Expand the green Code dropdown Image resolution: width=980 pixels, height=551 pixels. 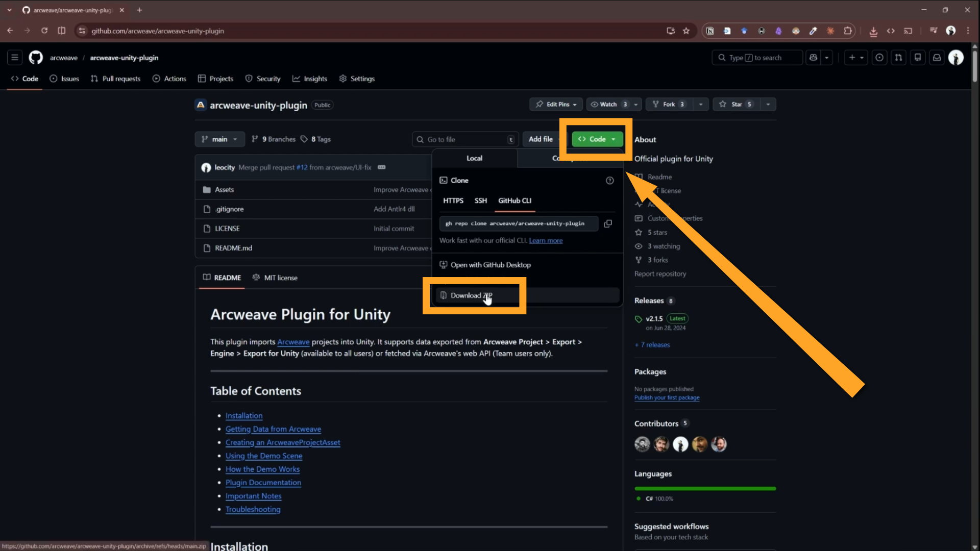tap(597, 139)
